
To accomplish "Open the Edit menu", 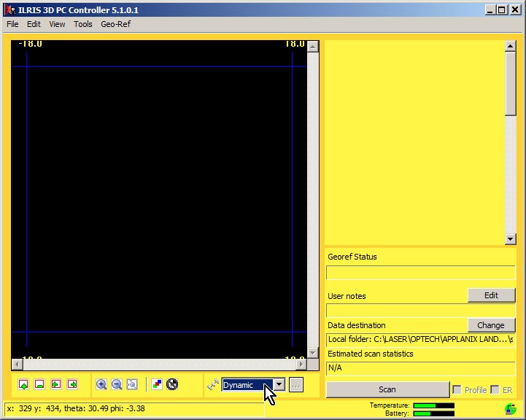I will pyautogui.click(x=34, y=24).
